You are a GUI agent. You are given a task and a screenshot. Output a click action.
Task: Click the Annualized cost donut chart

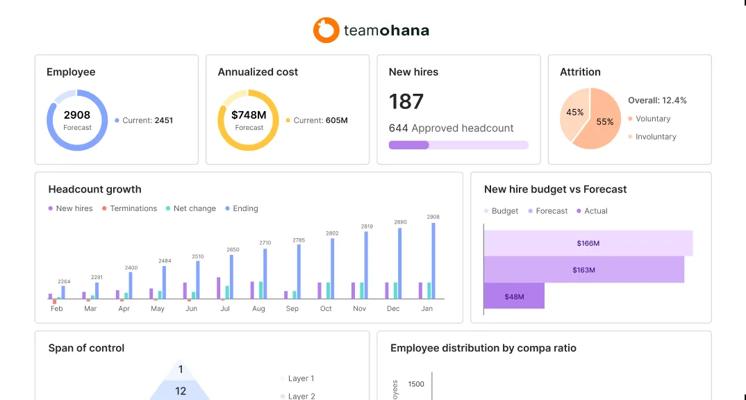tap(248, 120)
